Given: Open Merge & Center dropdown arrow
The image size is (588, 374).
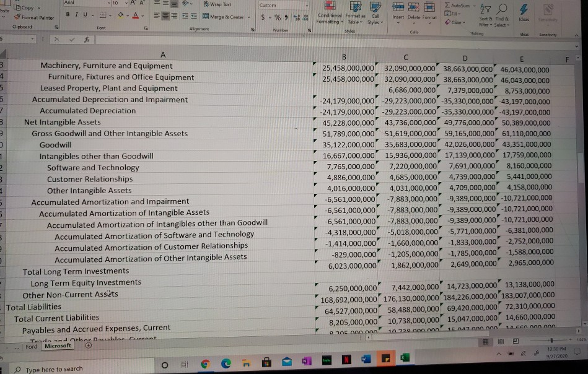Looking at the screenshot, I should pyautogui.click(x=248, y=17).
